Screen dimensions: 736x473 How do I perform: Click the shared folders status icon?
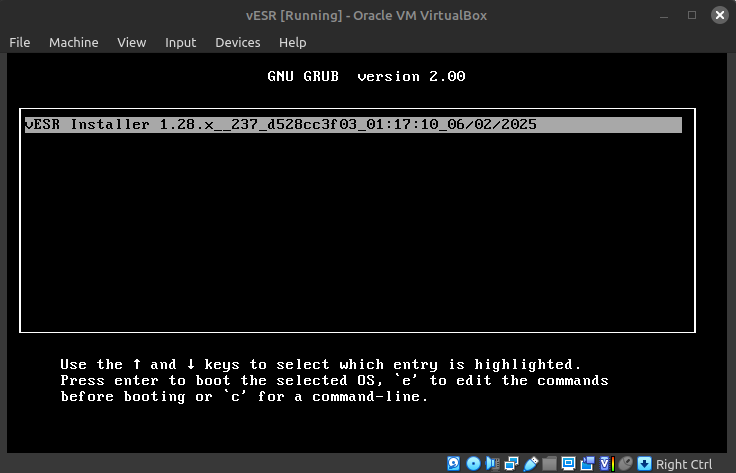click(x=549, y=464)
